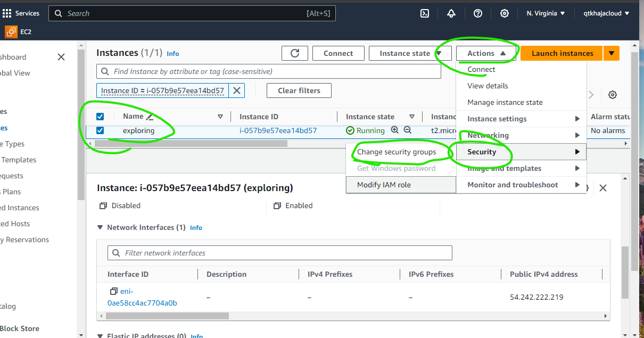Viewport: 644px width, 338px height.
Task: Open the Instance state dropdown
Action: (x=410, y=53)
